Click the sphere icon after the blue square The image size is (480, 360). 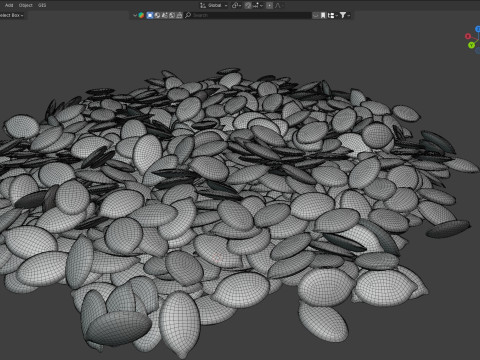pos(157,15)
